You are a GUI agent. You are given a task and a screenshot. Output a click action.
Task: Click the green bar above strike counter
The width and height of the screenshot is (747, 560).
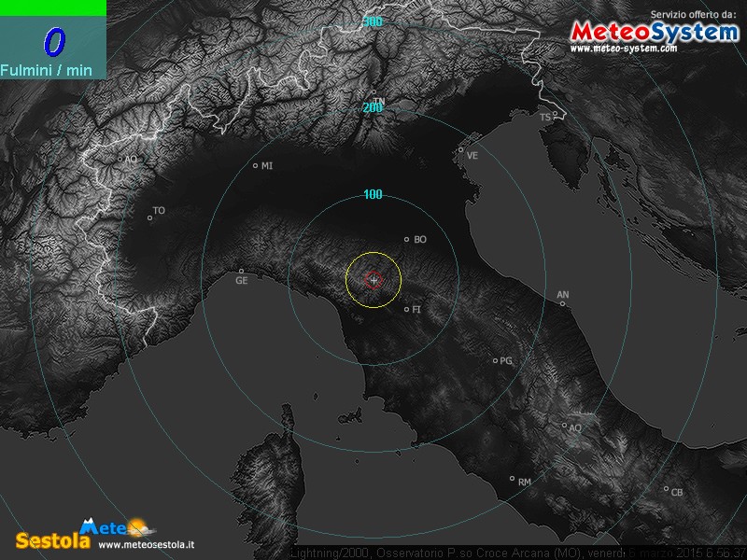click(x=52, y=7)
